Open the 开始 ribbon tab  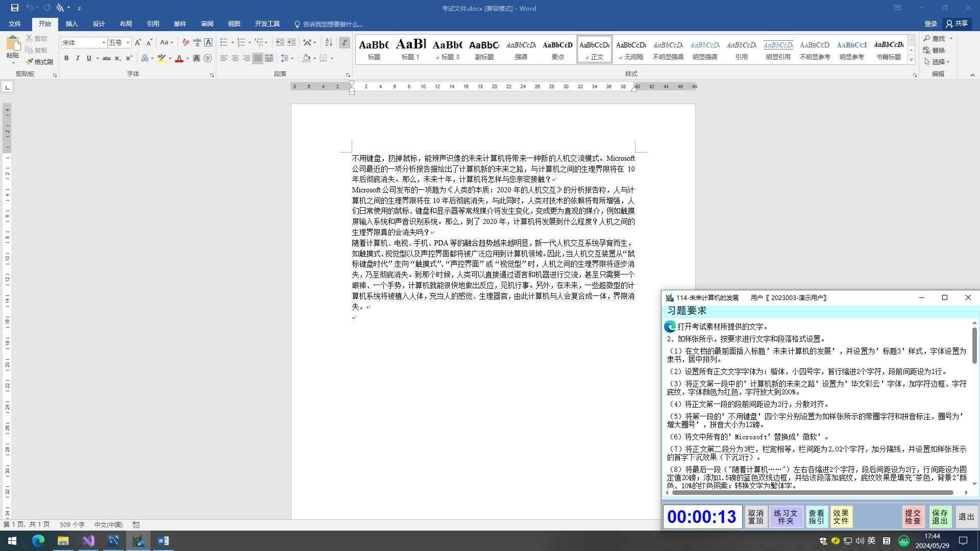tap(44, 23)
